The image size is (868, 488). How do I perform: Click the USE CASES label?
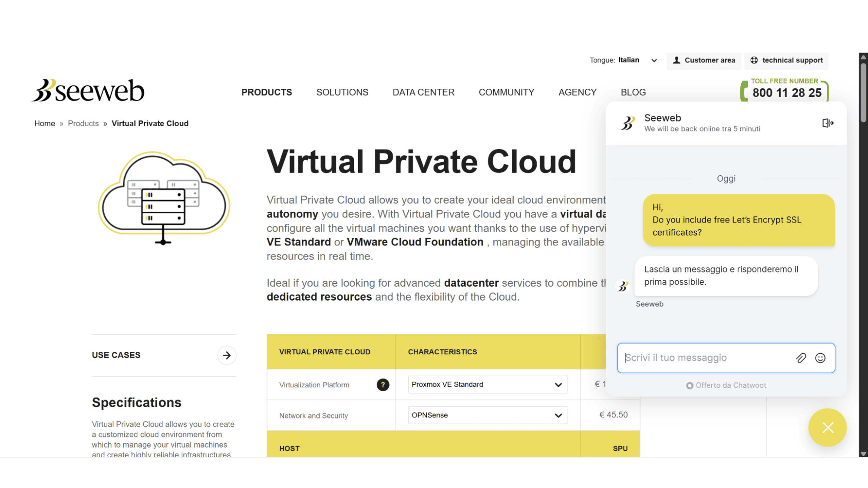click(116, 355)
